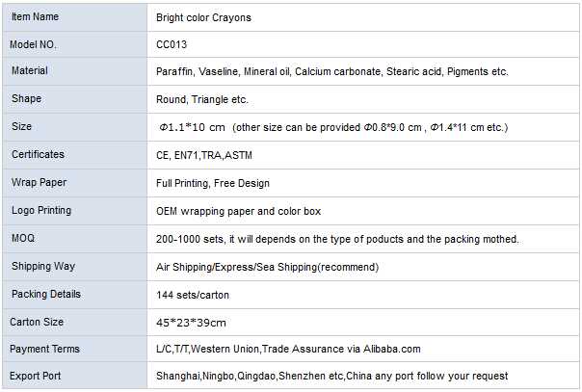Click the Material row label
The height and width of the screenshot is (392, 582).
point(30,71)
